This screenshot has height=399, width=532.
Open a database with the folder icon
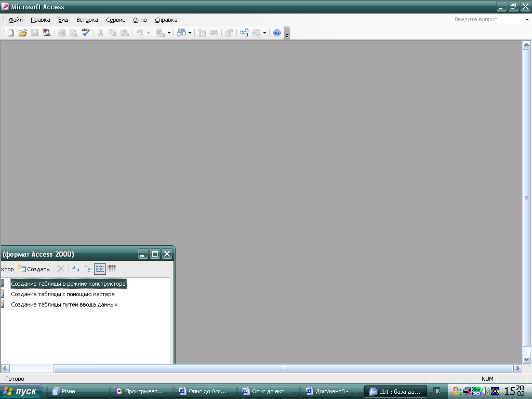23,33
